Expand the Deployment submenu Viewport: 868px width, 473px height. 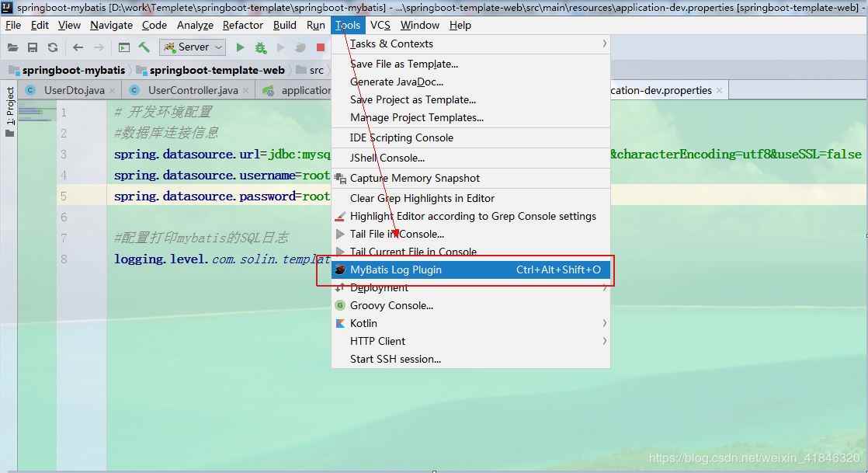tap(380, 287)
